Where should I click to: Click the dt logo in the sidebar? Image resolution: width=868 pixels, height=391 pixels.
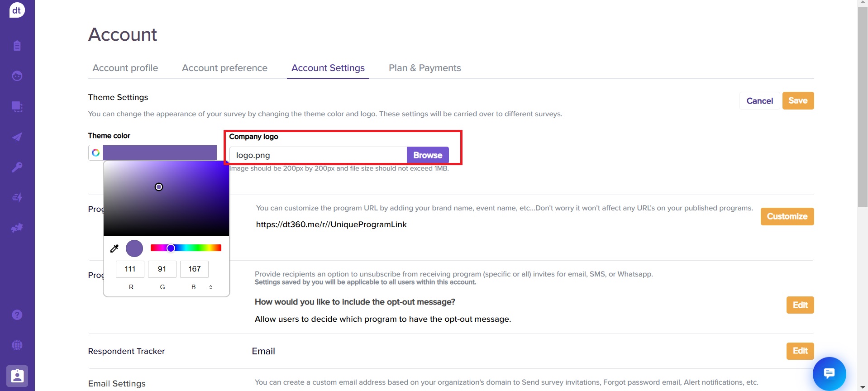[x=17, y=10]
